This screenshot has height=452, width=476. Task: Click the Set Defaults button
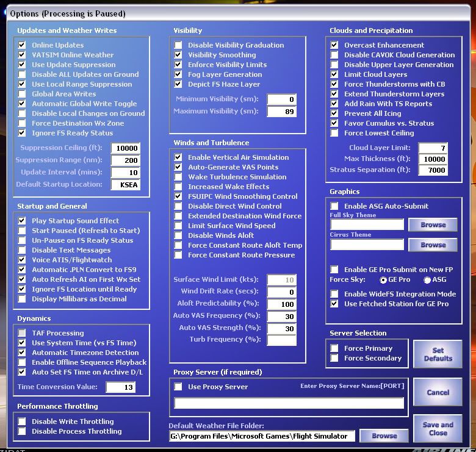click(438, 354)
